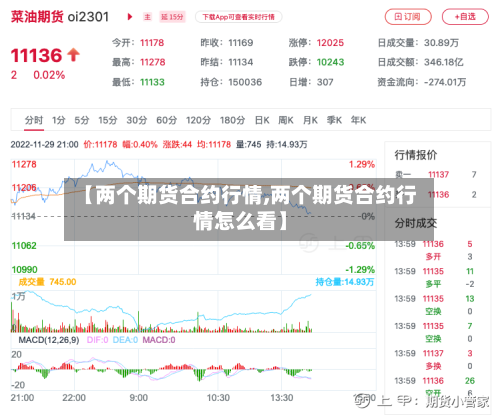Open the 周K weekly candlestick tab
500x419 pixels.
point(286,120)
